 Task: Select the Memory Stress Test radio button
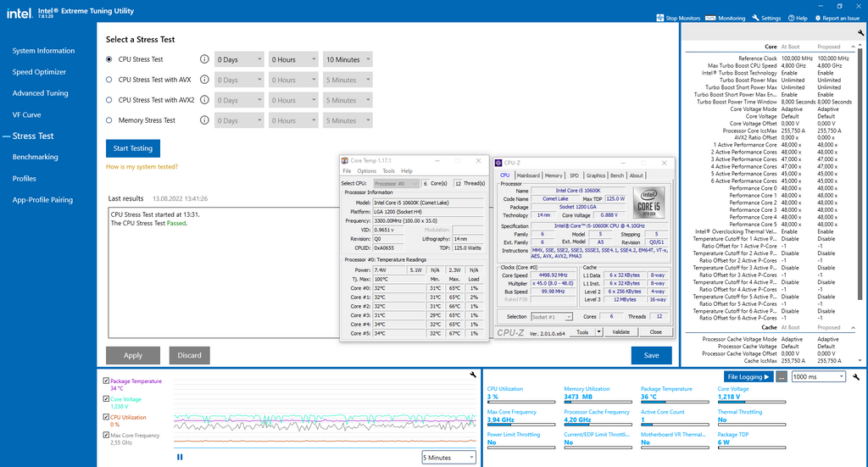(109, 120)
